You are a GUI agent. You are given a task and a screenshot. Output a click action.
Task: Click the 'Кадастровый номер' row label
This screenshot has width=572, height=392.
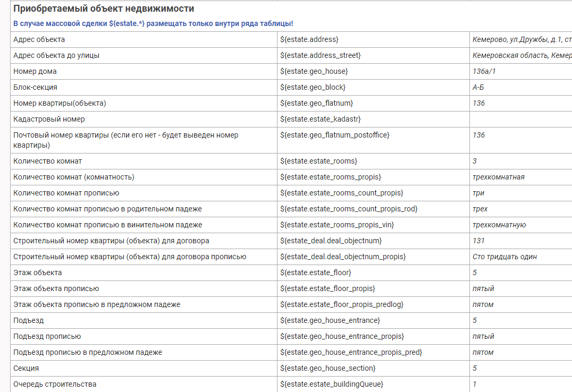(49, 119)
